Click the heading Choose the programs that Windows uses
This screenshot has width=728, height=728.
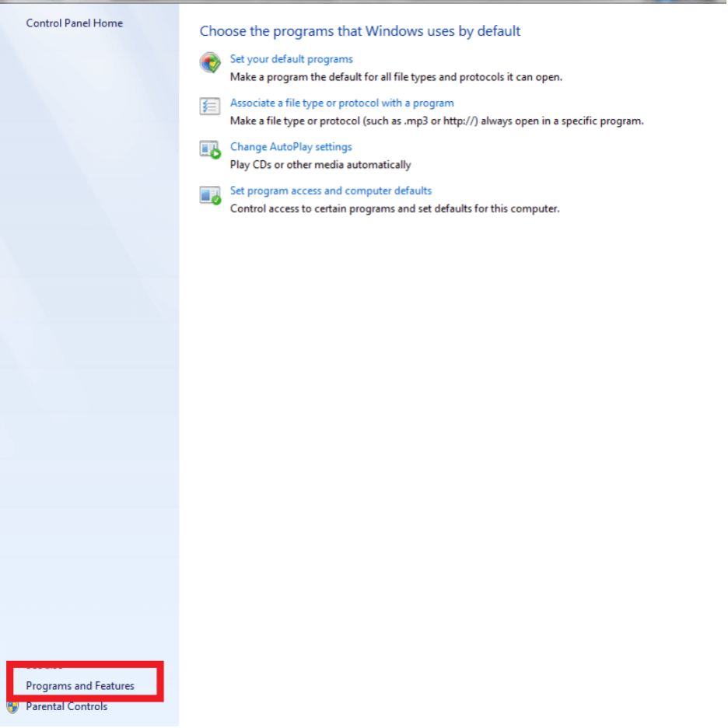point(360,31)
